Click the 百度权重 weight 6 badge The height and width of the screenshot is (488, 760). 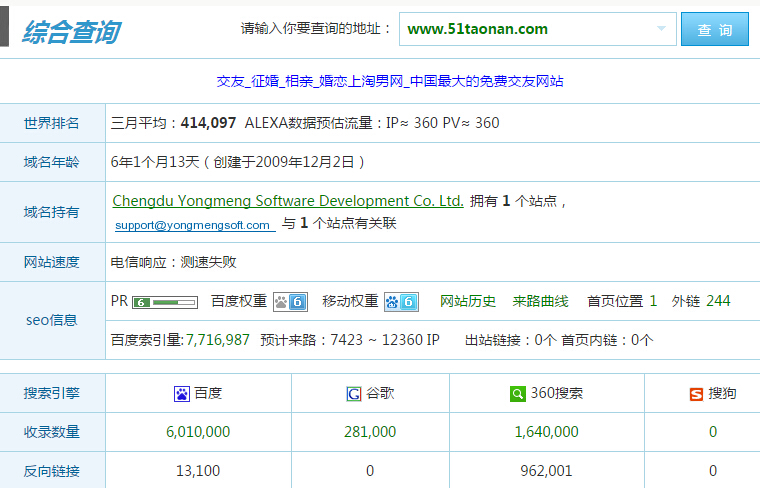coord(290,302)
